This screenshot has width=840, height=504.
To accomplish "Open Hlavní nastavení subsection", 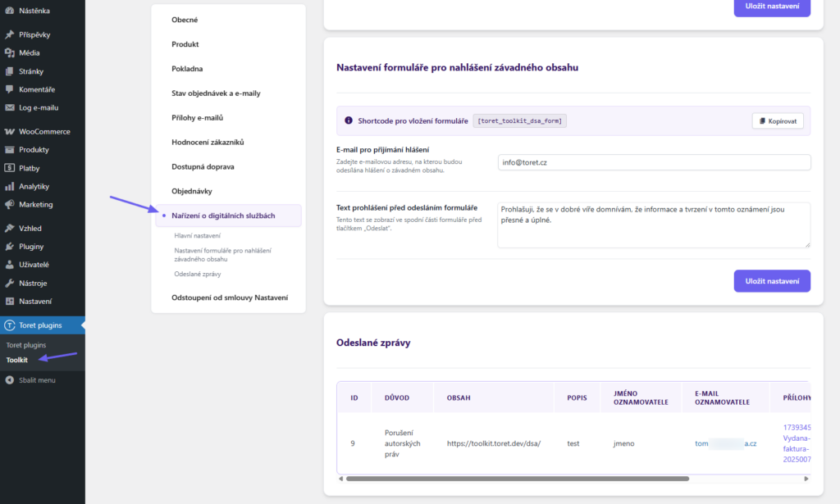I will coord(197,236).
